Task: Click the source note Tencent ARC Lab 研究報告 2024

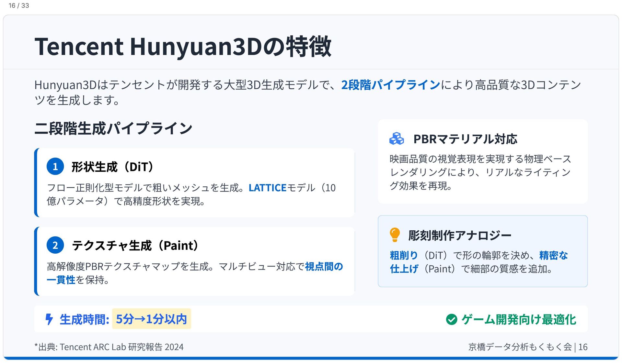Action: [121, 347]
